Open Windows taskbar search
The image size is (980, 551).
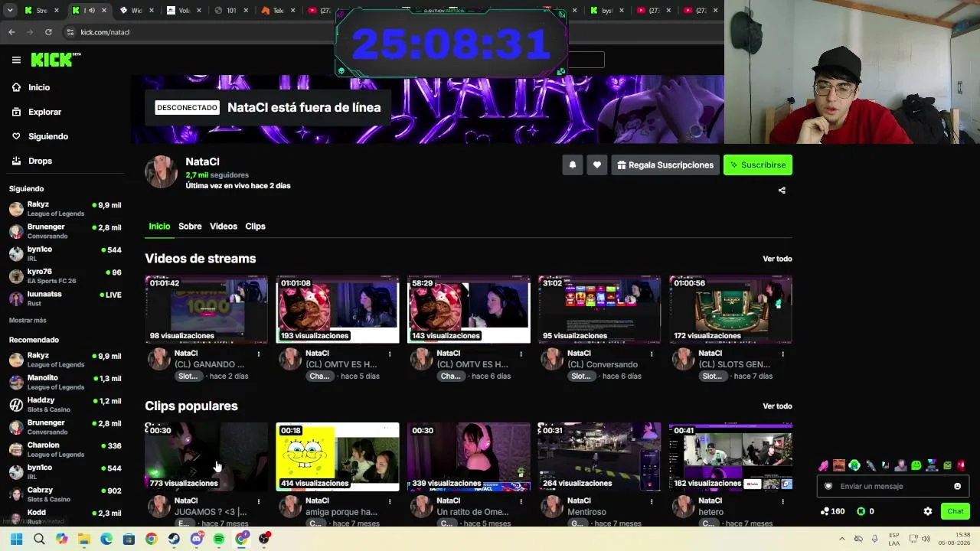(x=39, y=539)
